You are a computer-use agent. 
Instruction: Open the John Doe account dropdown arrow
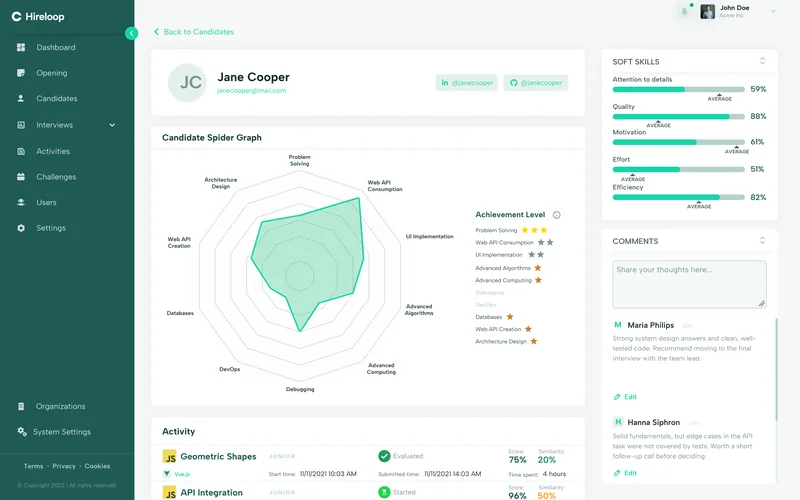click(773, 11)
